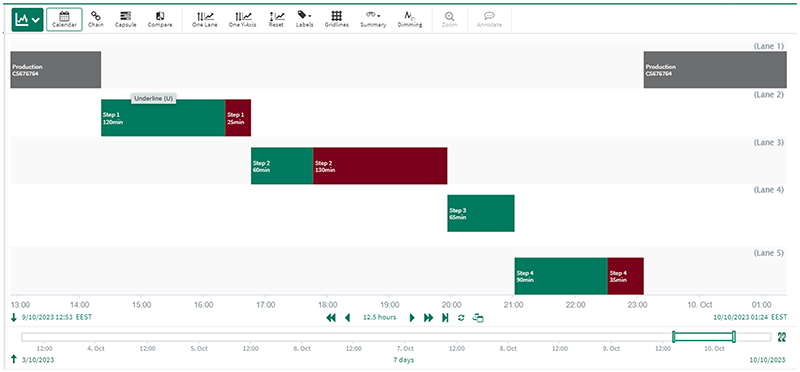The width and height of the screenshot is (800, 372).
Task: Select the right Production CS676764 capsule
Action: pos(715,70)
